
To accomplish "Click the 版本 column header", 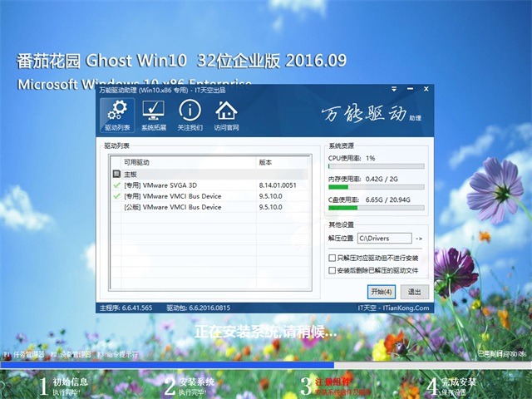I will (283, 163).
